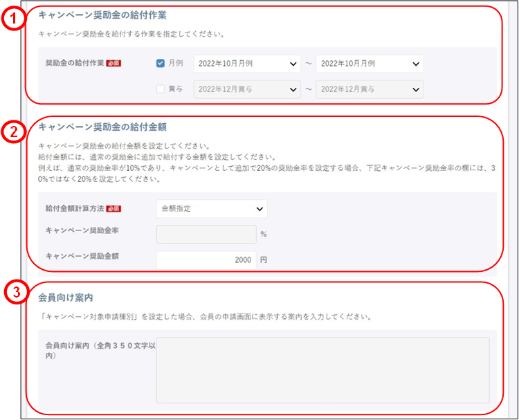Click into the 会員向け案内 text area

pos(323,369)
